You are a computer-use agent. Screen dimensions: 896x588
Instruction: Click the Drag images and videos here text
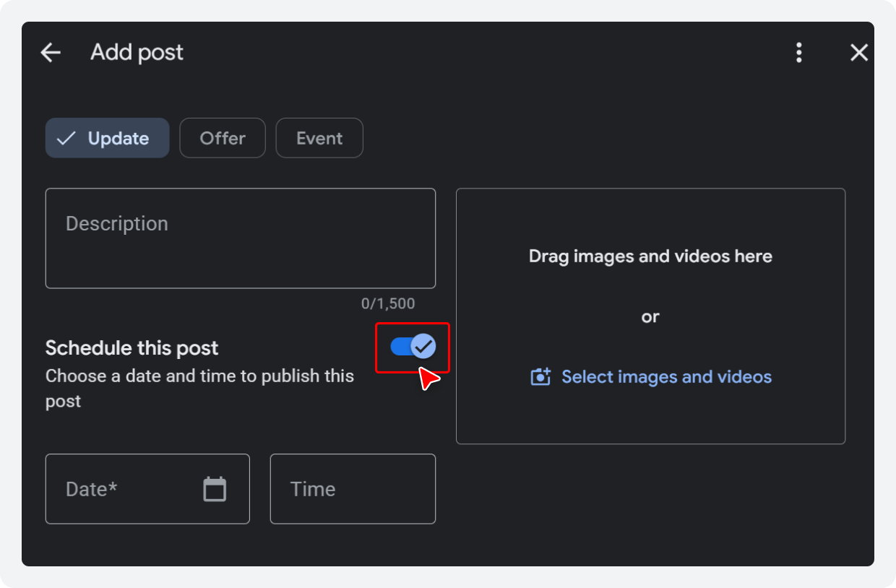coord(650,256)
